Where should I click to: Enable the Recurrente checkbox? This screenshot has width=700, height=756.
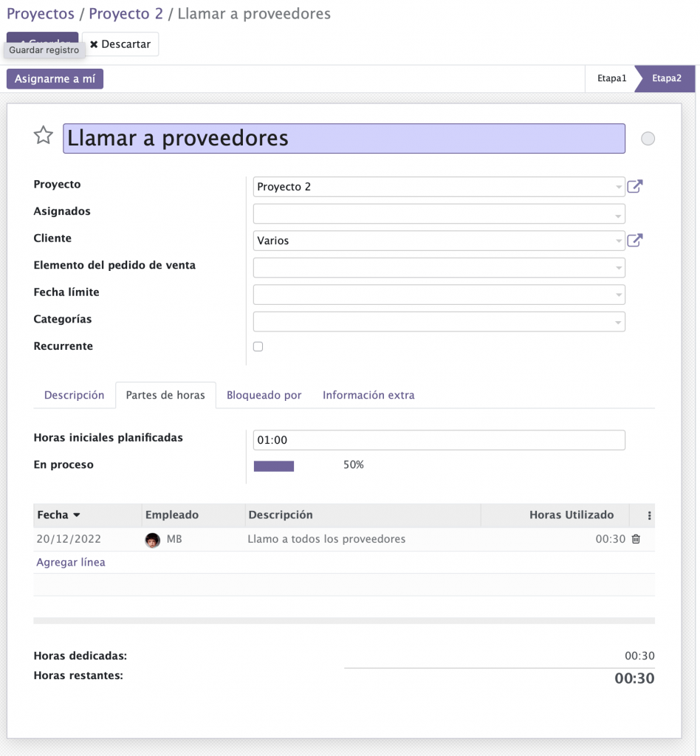coord(258,346)
